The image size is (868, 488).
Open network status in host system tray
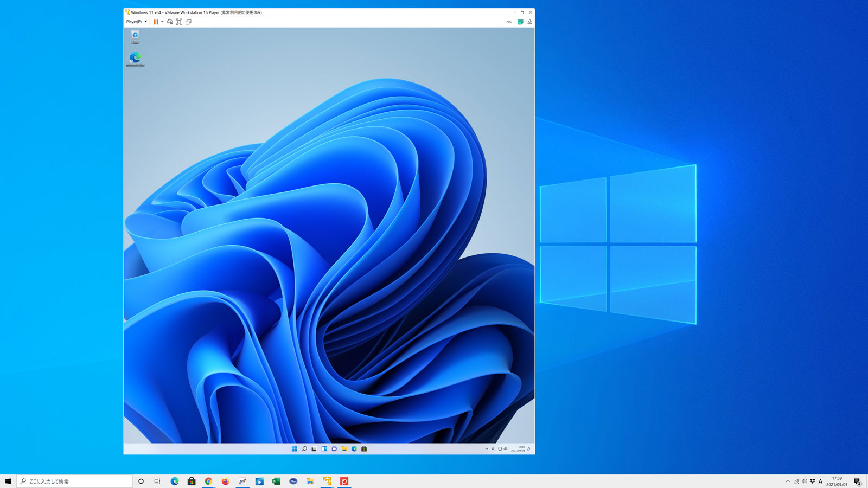click(796, 481)
